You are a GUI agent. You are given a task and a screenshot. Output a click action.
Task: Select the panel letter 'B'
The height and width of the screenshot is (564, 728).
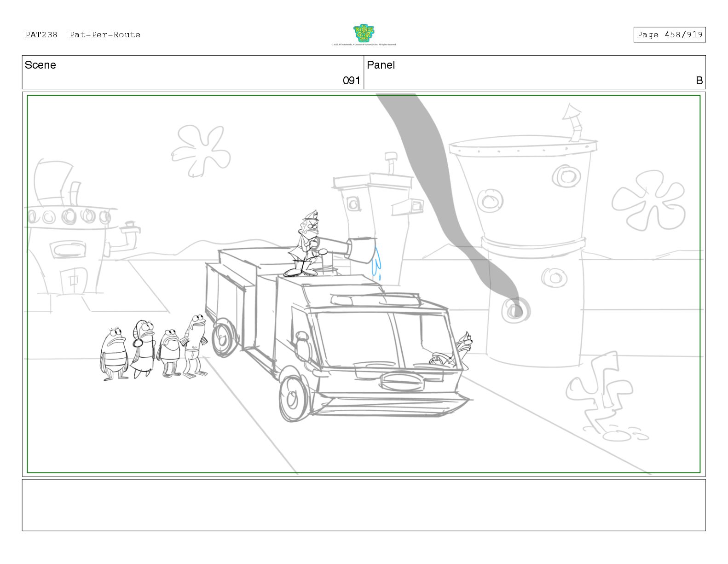(x=699, y=81)
